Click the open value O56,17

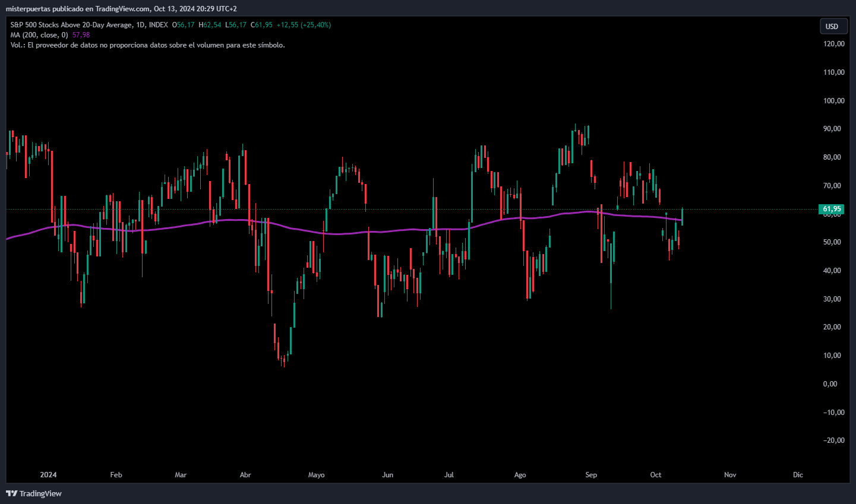pos(183,25)
